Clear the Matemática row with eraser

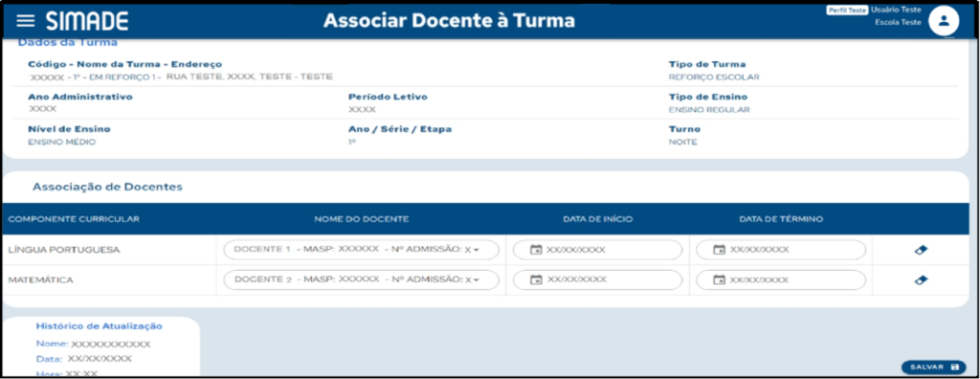point(921,280)
